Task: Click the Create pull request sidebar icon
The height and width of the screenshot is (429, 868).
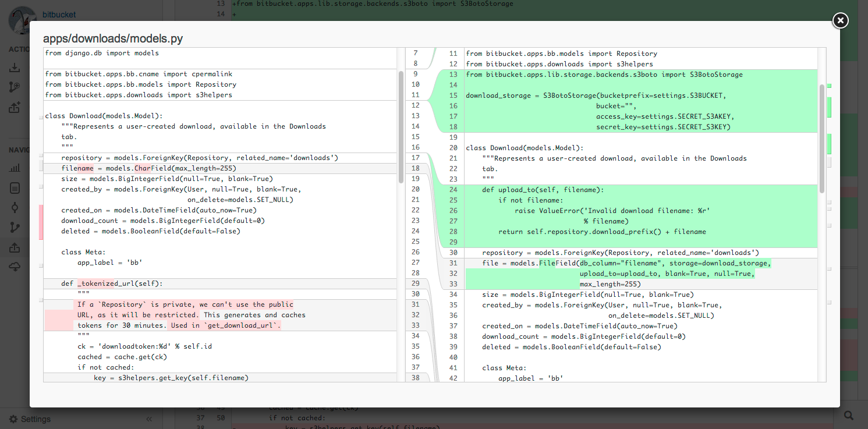Action: (x=15, y=107)
